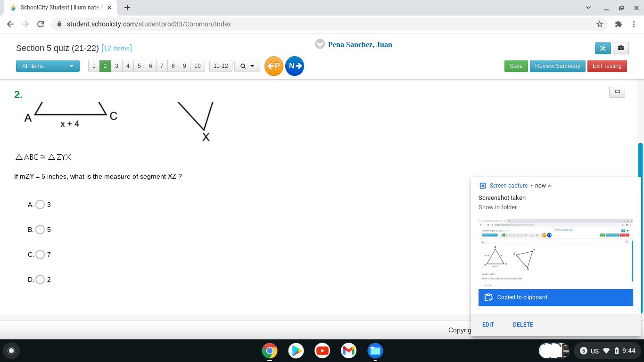
Task: Launch Chrome from the shelf
Action: click(x=270, y=351)
